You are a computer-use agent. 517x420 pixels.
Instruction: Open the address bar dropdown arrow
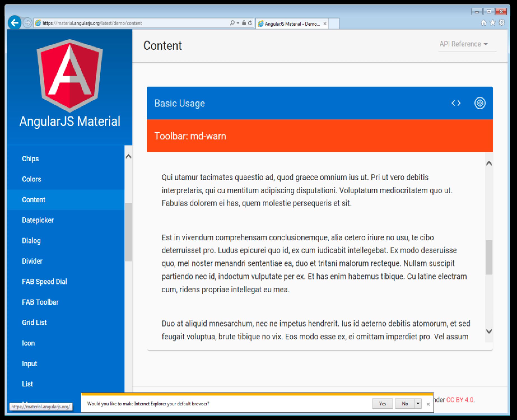[x=238, y=23]
